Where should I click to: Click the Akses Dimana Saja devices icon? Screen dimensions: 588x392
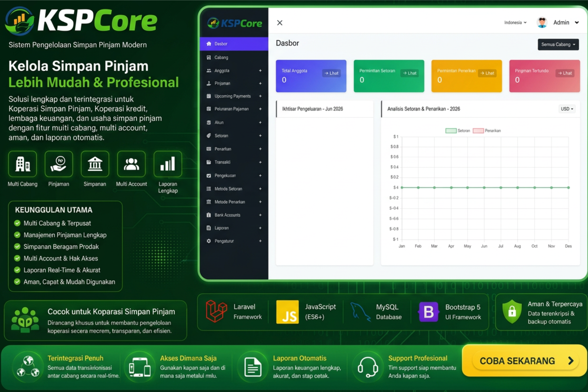point(139,367)
